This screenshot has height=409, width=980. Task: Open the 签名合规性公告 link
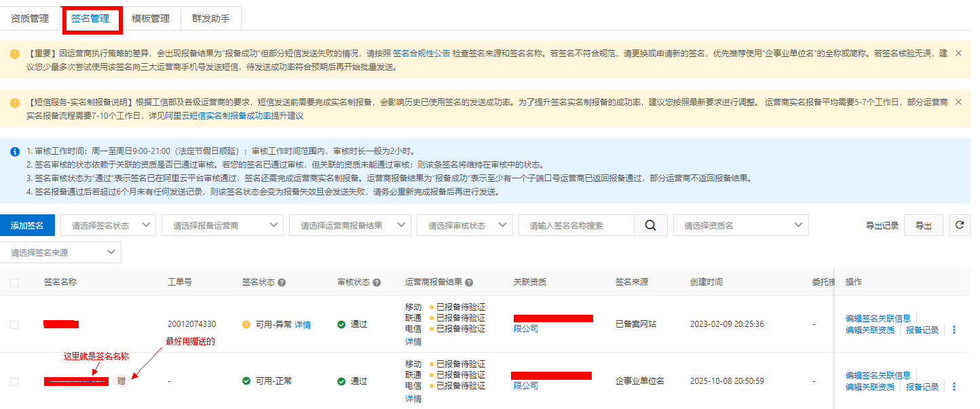click(x=421, y=53)
